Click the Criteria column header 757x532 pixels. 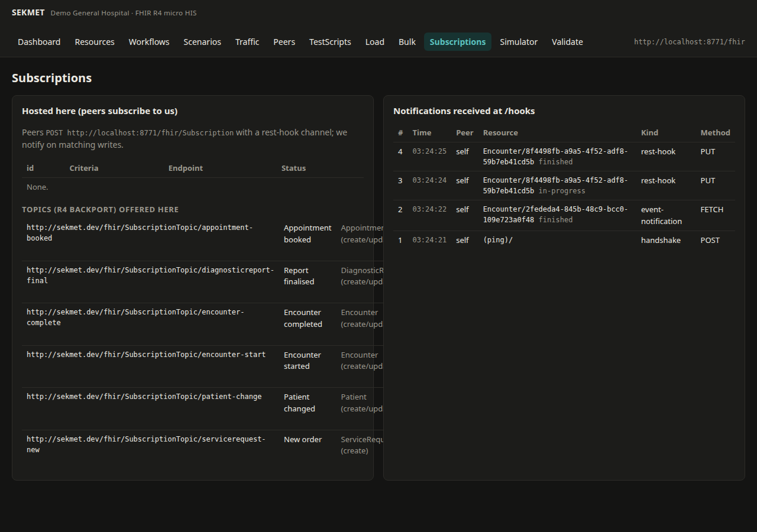tap(84, 168)
